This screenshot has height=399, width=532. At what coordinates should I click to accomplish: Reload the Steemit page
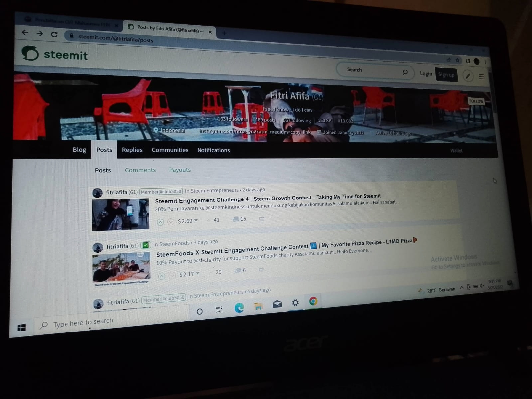[x=54, y=34]
